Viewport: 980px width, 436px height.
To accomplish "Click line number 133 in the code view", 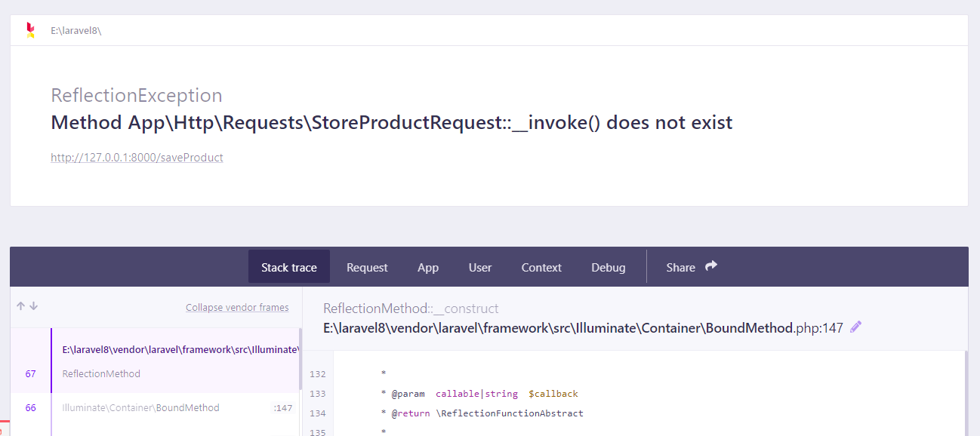I will click(x=318, y=393).
